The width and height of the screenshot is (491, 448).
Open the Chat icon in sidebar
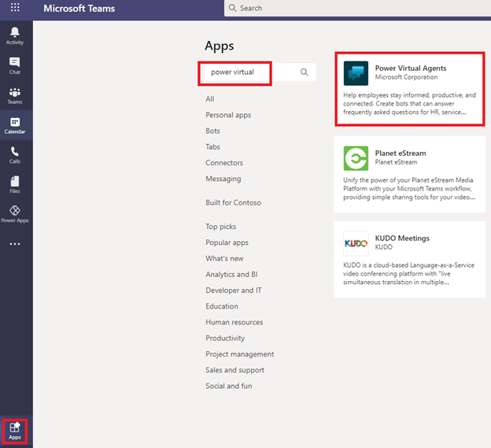coord(15,65)
